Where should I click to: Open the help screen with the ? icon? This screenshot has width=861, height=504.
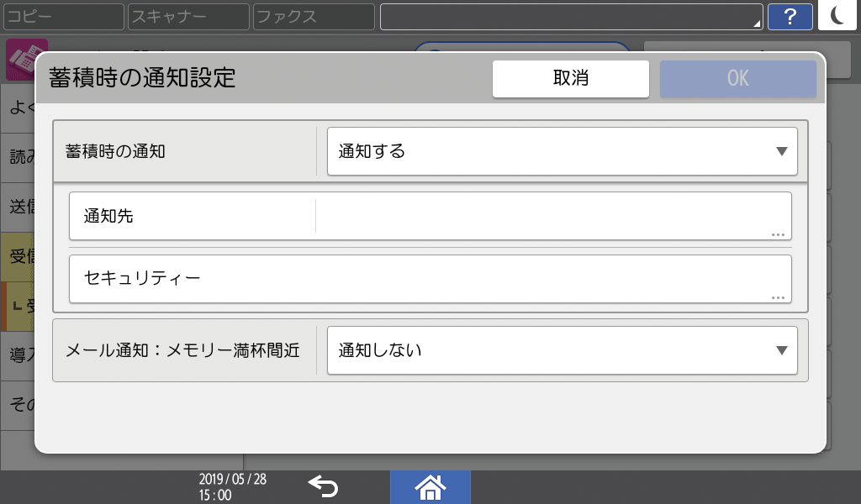coord(790,16)
